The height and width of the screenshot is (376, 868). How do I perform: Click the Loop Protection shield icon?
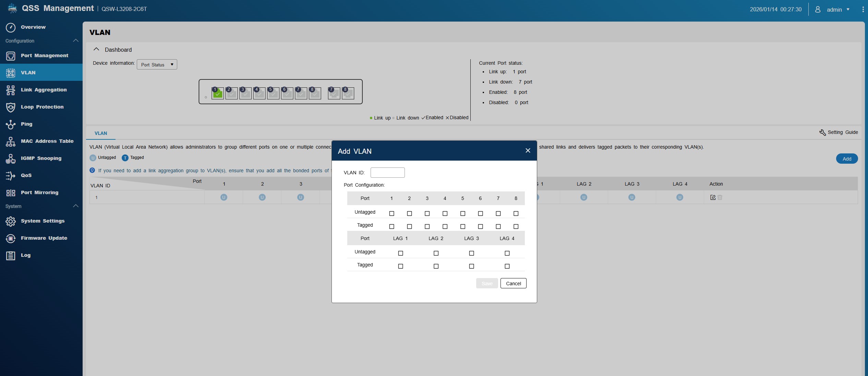click(x=11, y=107)
